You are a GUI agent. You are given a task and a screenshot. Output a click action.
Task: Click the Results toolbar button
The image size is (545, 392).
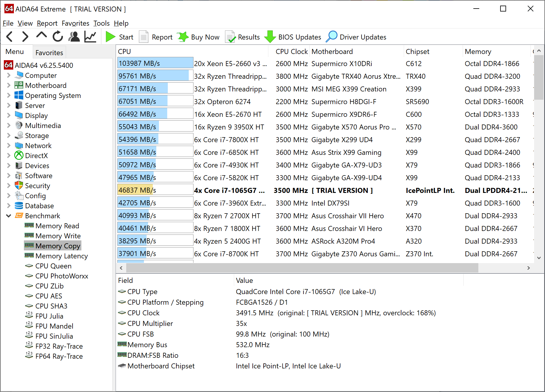point(243,37)
